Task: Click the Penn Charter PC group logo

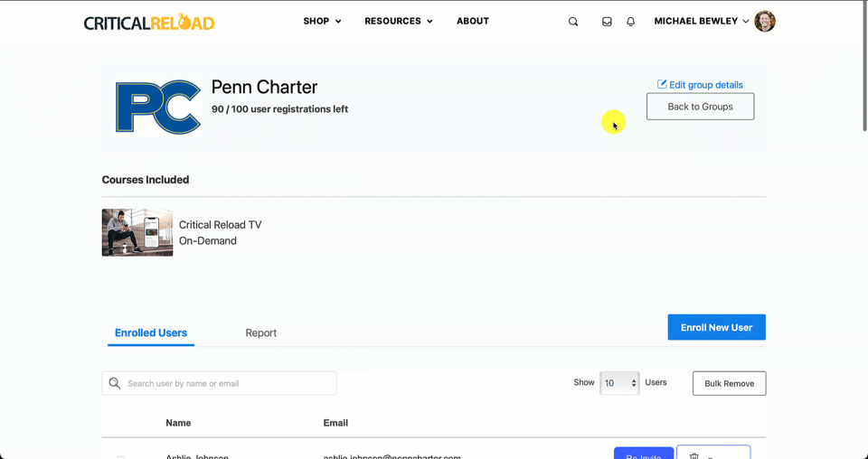Action: (x=158, y=108)
